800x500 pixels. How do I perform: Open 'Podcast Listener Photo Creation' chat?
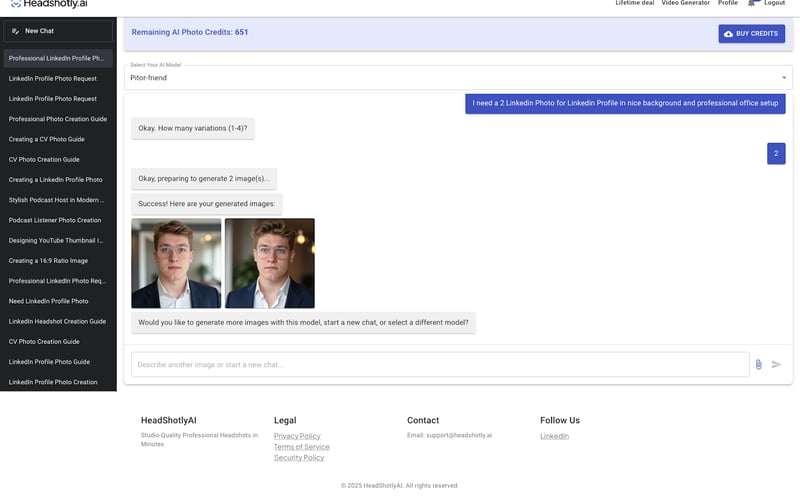[x=58, y=220]
